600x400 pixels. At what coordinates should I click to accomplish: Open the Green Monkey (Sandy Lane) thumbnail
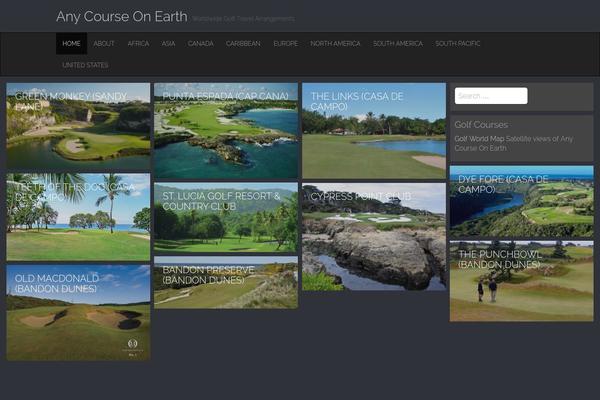coord(78,126)
